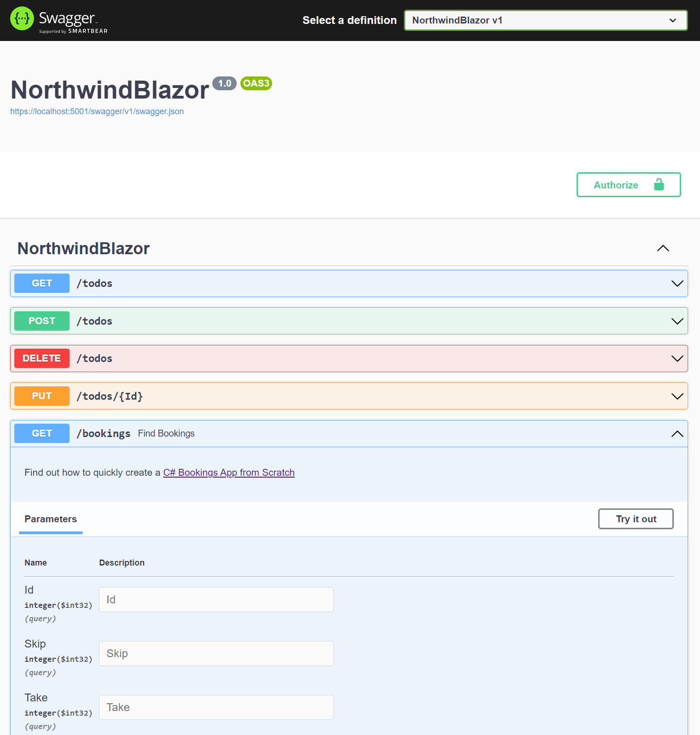Click the POST method badge for /todos
The width and height of the screenshot is (700, 735).
[42, 321]
